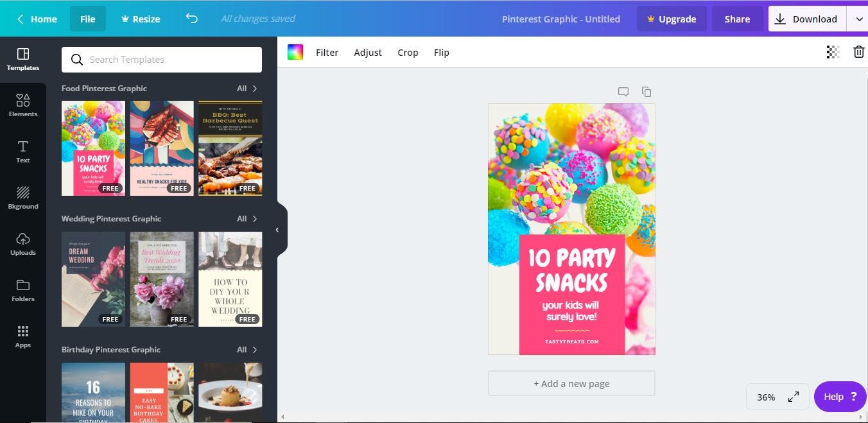The height and width of the screenshot is (423, 868).
Task: Select the 10 Party Snacks template thumbnail
Action: tap(93, 148)
